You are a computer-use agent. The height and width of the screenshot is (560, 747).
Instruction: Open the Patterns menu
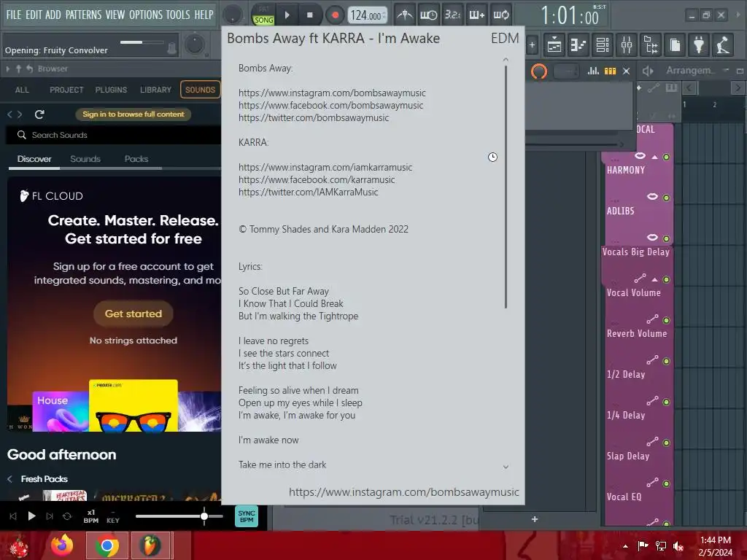pos(83,15)
